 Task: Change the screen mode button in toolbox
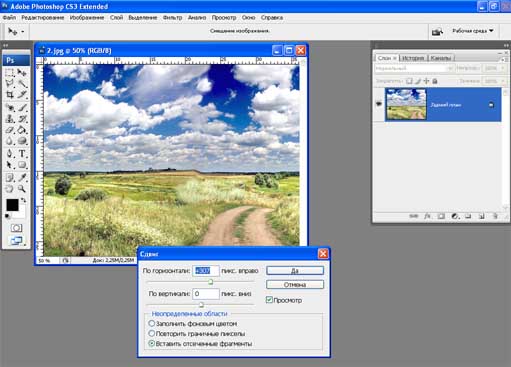click(x=16, y=240)
